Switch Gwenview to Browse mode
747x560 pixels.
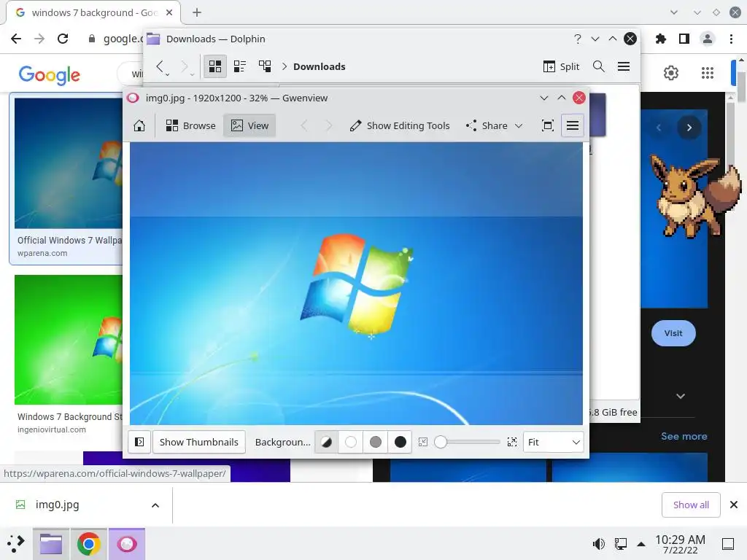click(190, 125)
